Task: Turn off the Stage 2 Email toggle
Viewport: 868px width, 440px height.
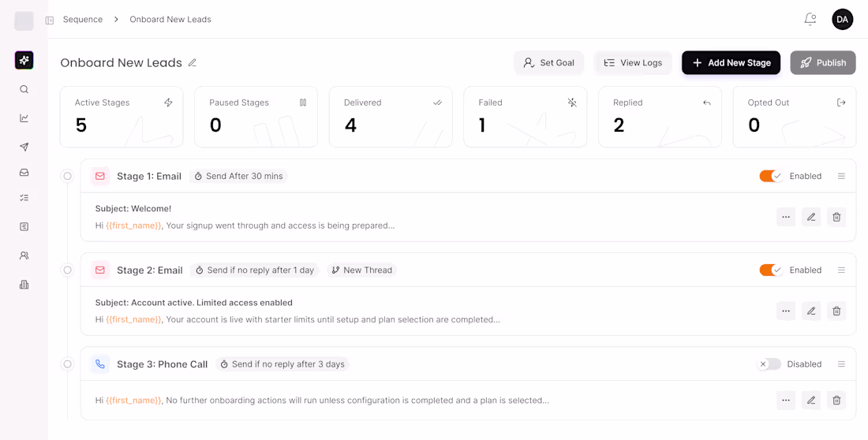Action: 770,270
